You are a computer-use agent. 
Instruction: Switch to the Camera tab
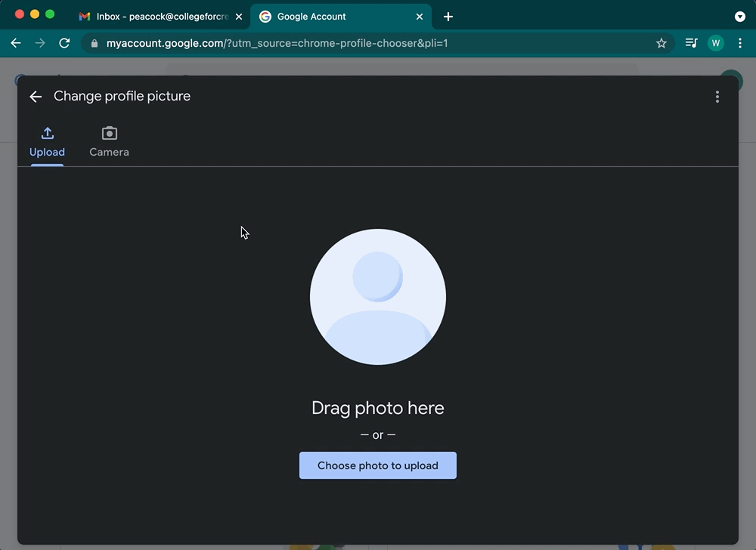point(109,142)
